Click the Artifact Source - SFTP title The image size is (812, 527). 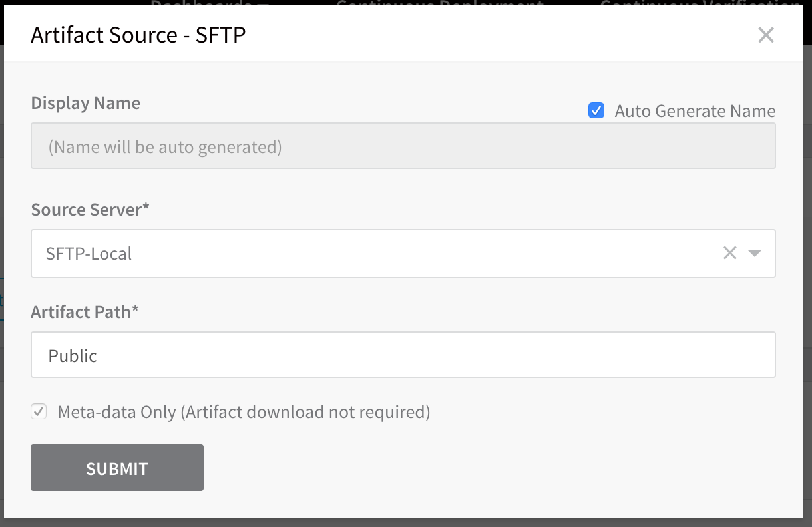click(138, 35)
